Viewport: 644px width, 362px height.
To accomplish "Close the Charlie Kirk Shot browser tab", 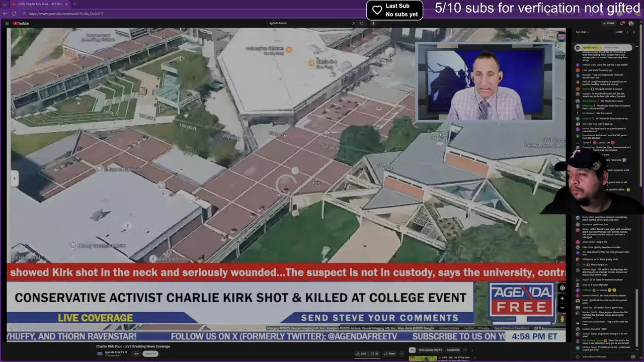I will click(66, 4).
